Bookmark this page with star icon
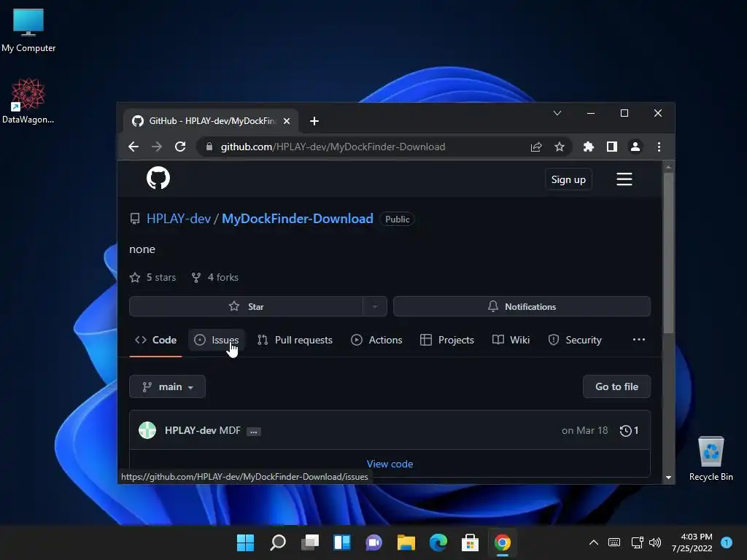747x560 pixels. pos(560,147)
